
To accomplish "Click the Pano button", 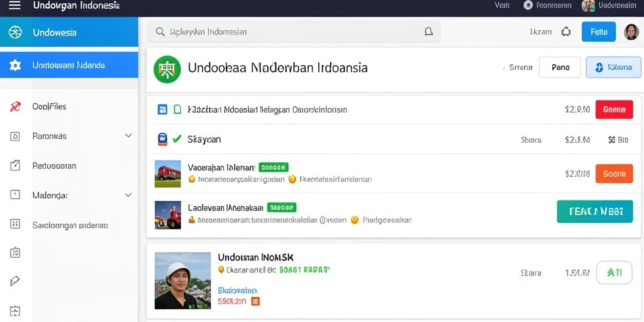I will coord(560,67).
